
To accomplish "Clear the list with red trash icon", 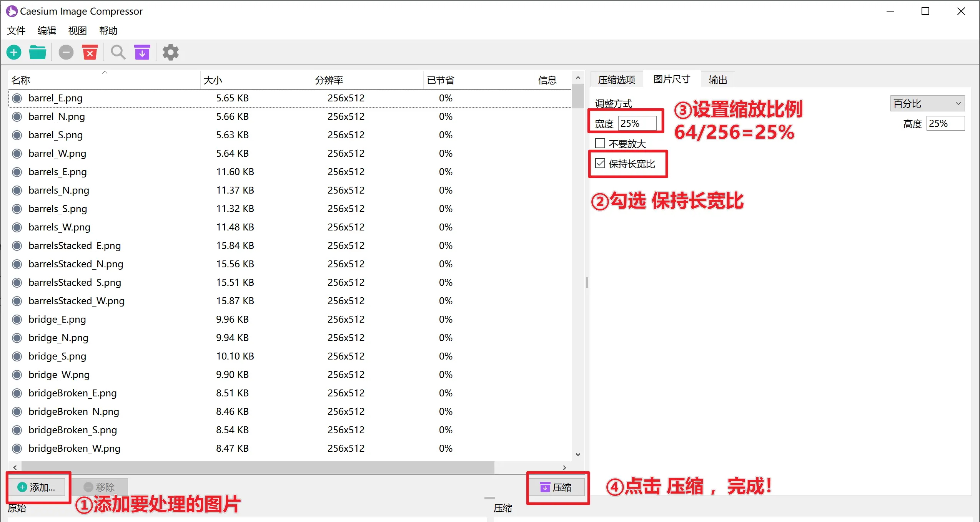I will pyautogui.click(x=90, y=52).
